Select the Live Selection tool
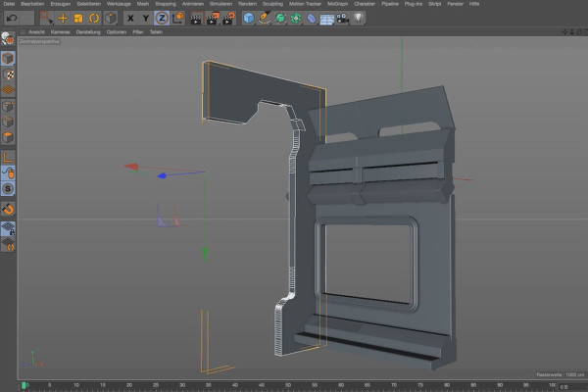 pyautogui.click(x=46, y=18)
